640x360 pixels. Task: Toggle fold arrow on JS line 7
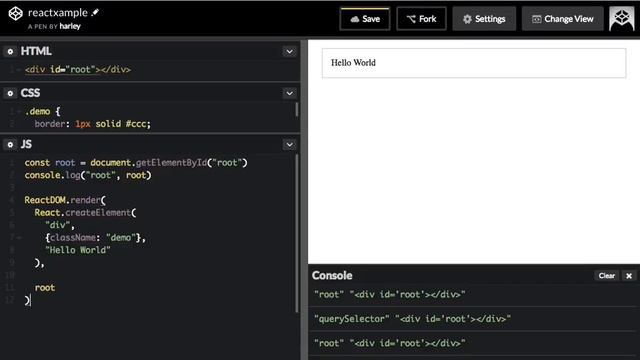(x=19, y=238)
